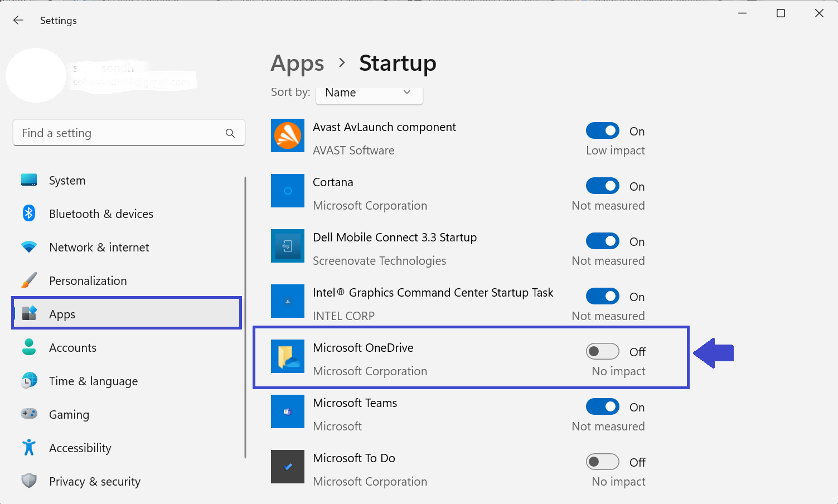Turn off Avast AvLaunch startup toggle
838x504 pixels.
click(602, 131)
